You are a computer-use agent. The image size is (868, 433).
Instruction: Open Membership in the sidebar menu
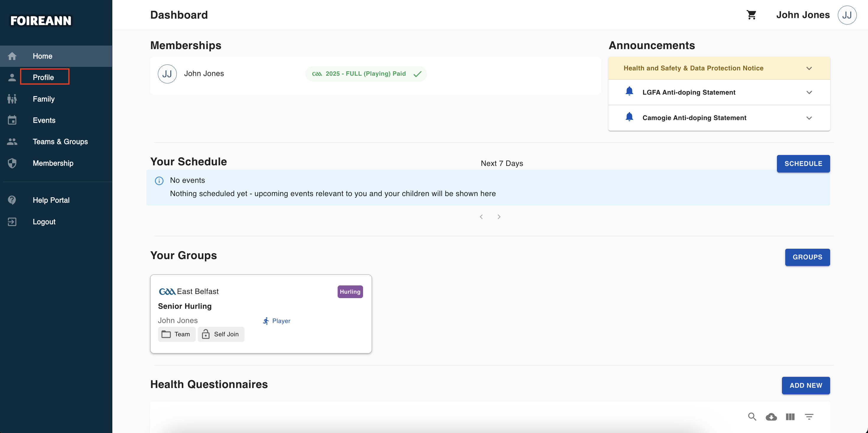point(56,163)
